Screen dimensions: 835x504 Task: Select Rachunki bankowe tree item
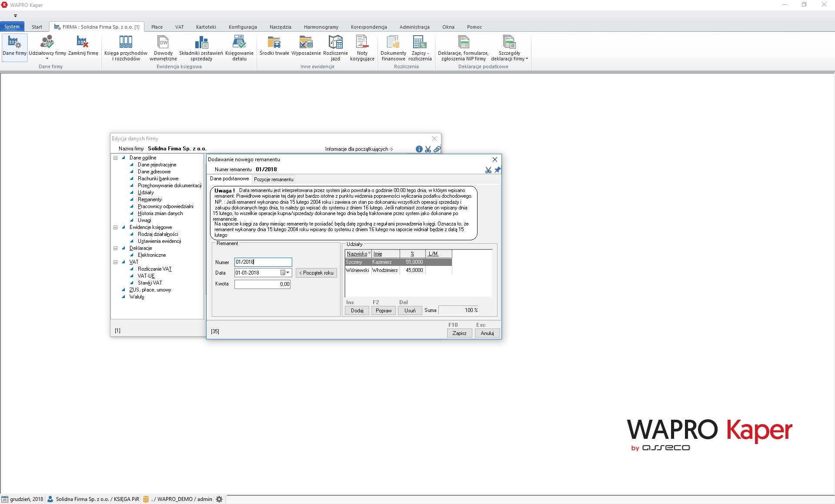point(158,179)
